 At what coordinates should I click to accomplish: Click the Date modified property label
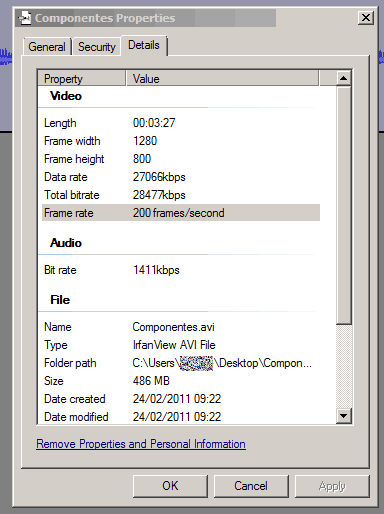(76, 417)
